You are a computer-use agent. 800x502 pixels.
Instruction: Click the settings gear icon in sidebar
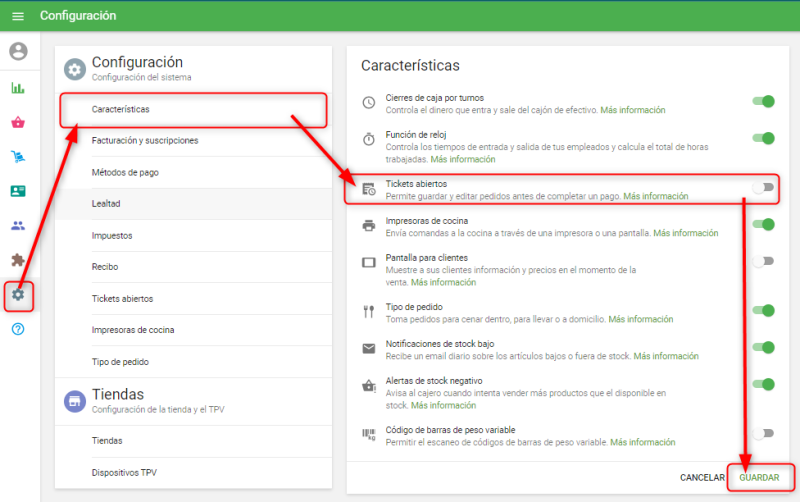pyautogui.click(x=17, y=295)
